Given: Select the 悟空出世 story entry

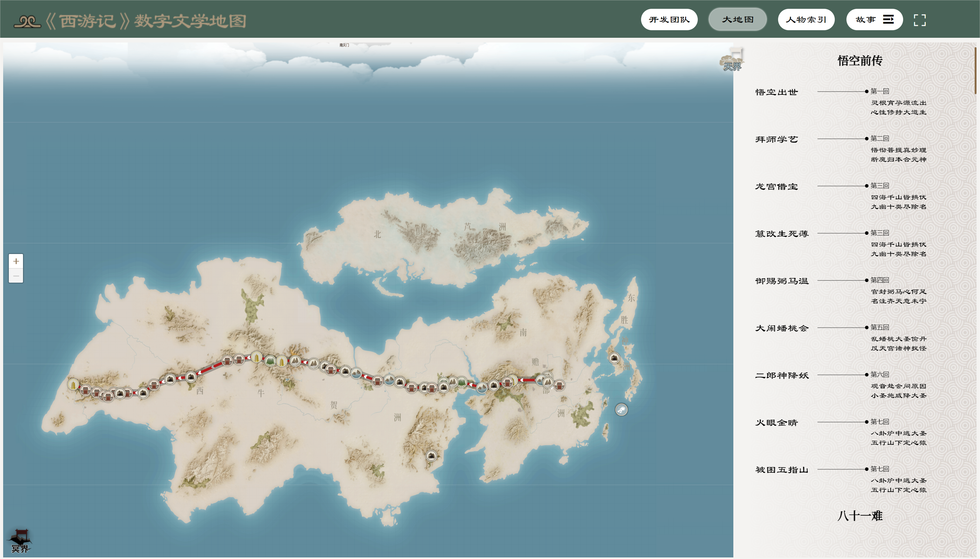Looking at the screenshot, I should point(777,92).
